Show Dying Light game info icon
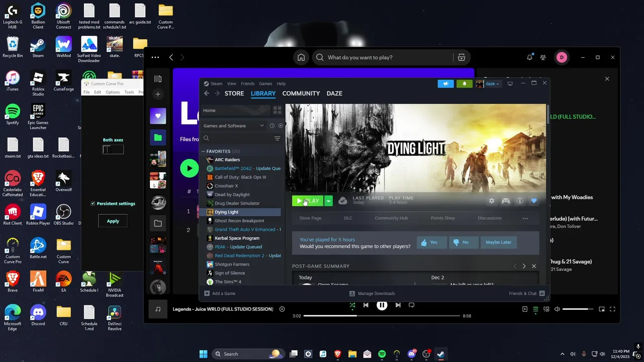The width and height of the screenshot is (644, 362). click(520, 201)
